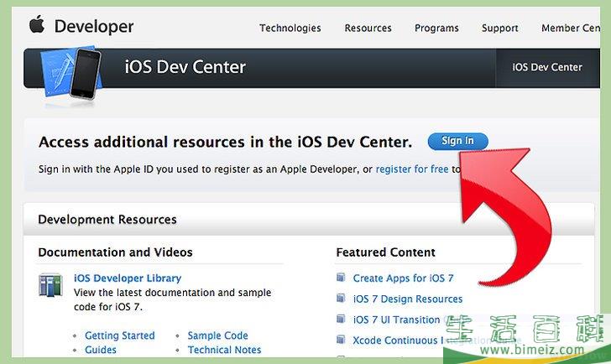Click the Development Resources heading

coord(107,220)
